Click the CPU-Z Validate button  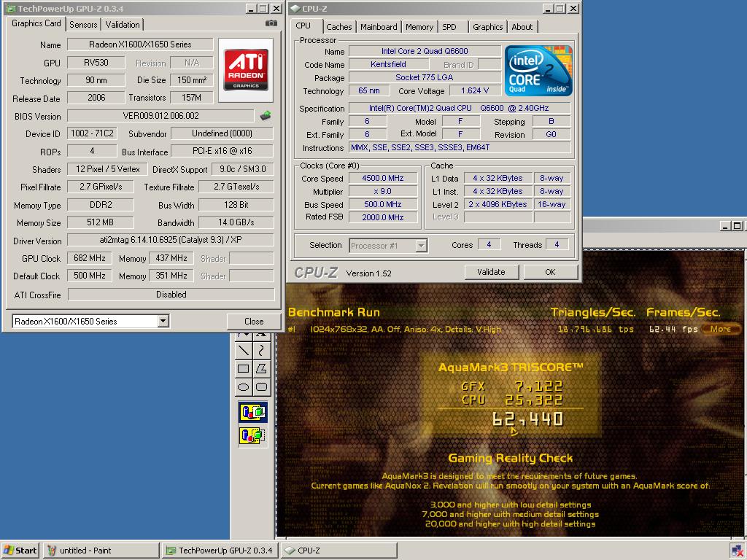click(491, 272)
